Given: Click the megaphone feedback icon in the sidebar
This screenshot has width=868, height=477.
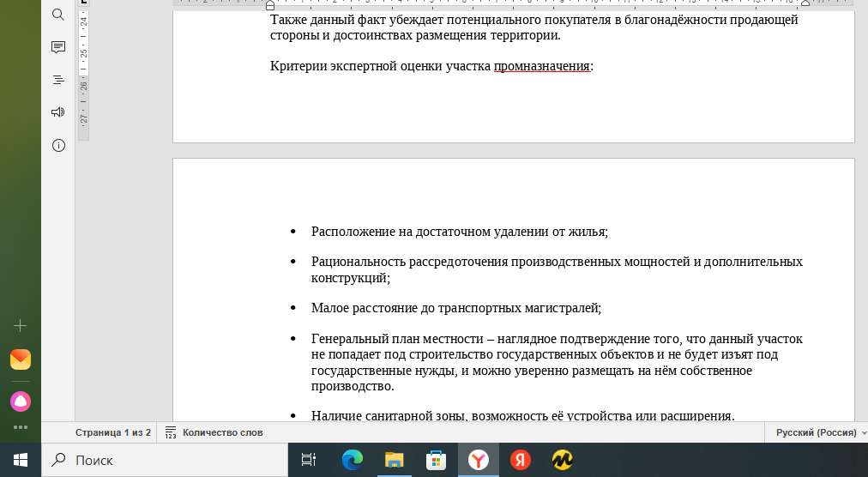Looking at the screenshot, I should [x=58, y=112].
